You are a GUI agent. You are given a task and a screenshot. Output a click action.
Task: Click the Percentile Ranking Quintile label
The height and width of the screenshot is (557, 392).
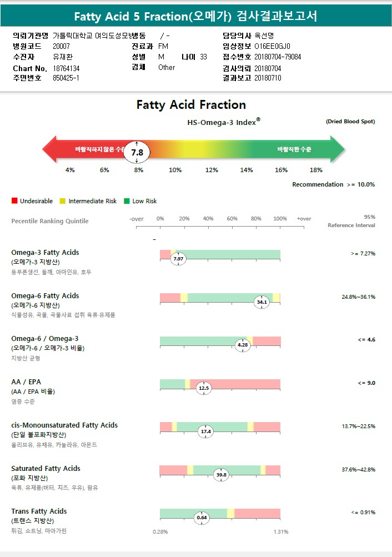(x=50, y=221)
